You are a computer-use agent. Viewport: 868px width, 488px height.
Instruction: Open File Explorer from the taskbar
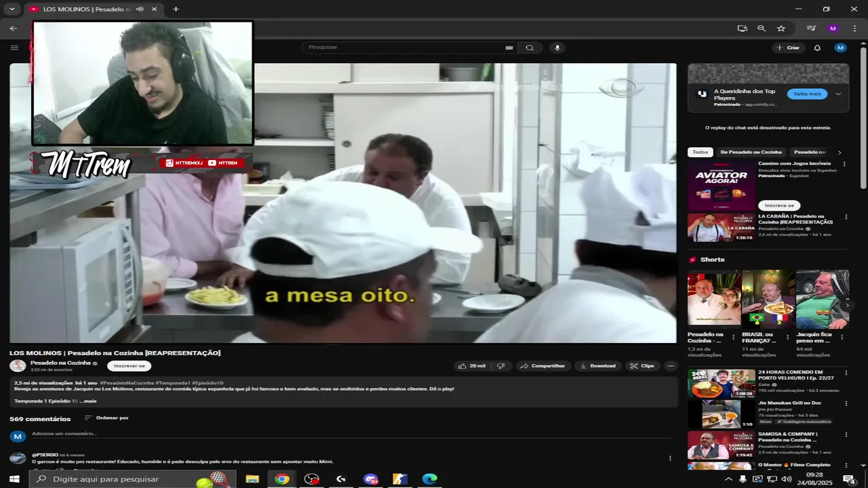point(252,479)
